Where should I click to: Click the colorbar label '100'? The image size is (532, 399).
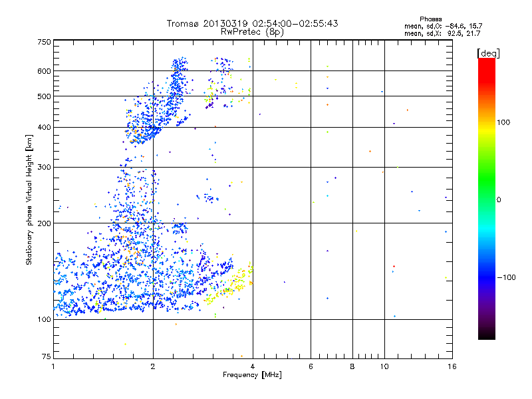click(503, 122)
